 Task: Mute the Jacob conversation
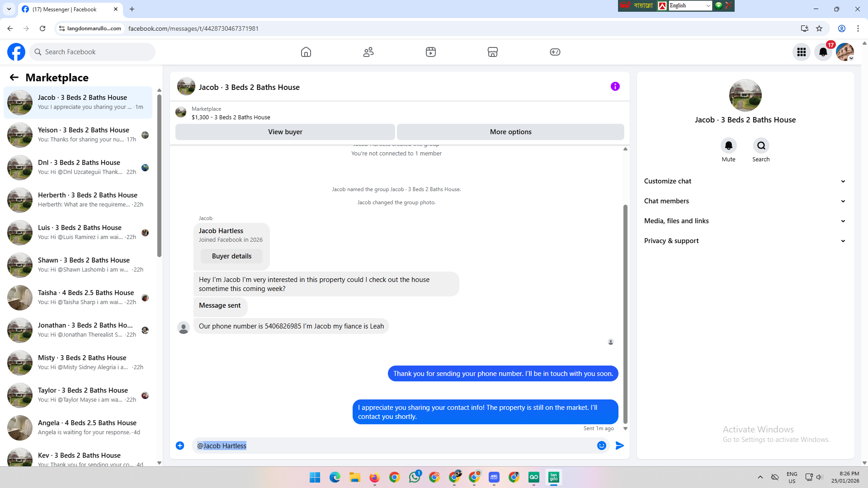[x=729, y=145]
